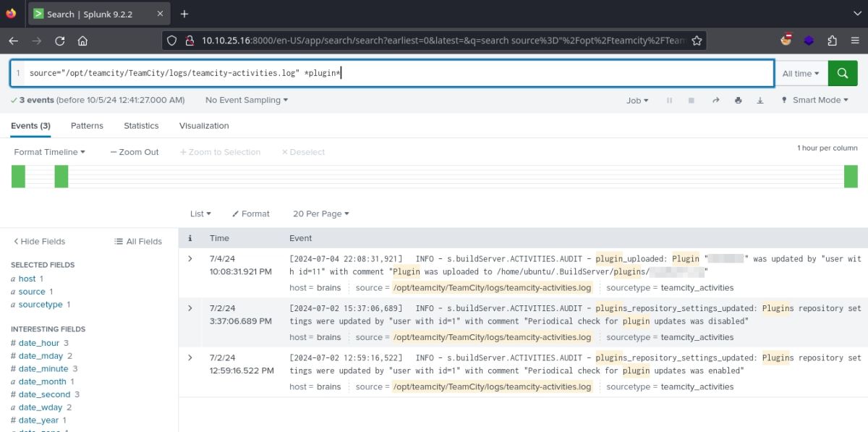Expand the 7/4/24 10:08:31 PM event
Screen dimensions: 868x432
click(x=190, y=259)
